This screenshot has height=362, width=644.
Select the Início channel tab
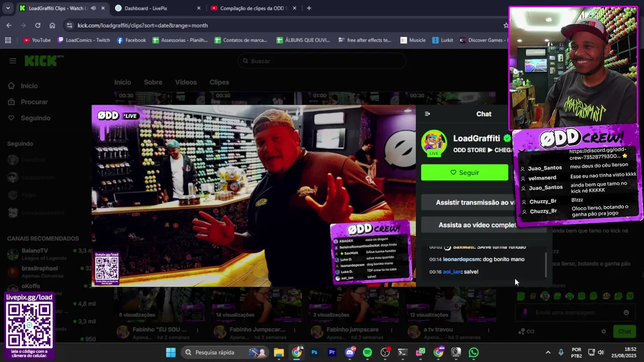tap(122, 82)
